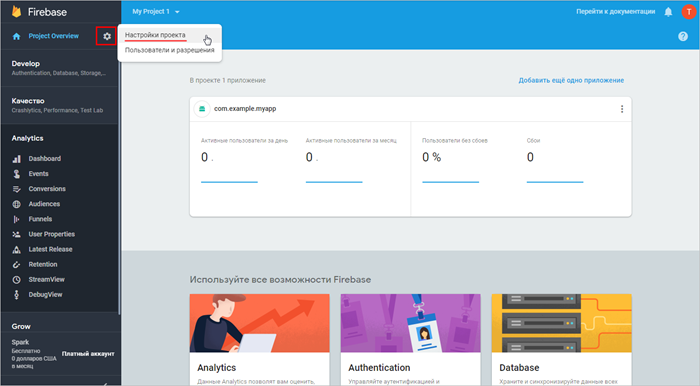Click the Project Overview home icon
Screen dimensions: 700x386
pyautogui.click(x=17, y=36)
